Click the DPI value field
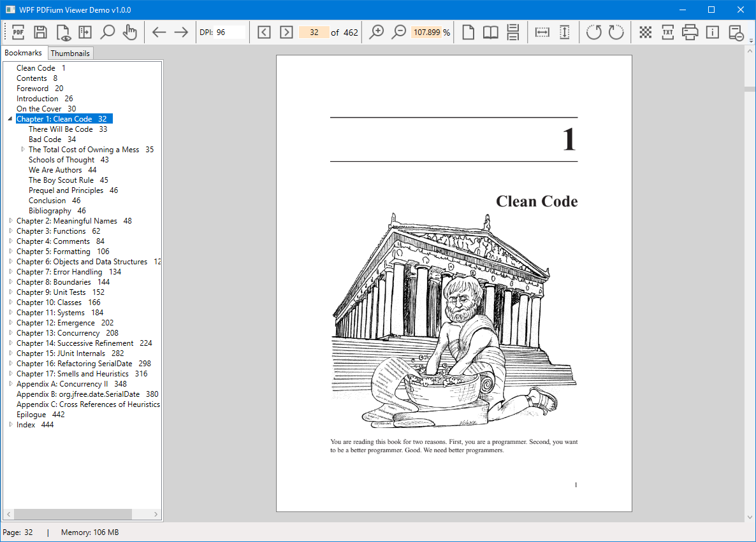756x542 pixels. click(229, 32)
